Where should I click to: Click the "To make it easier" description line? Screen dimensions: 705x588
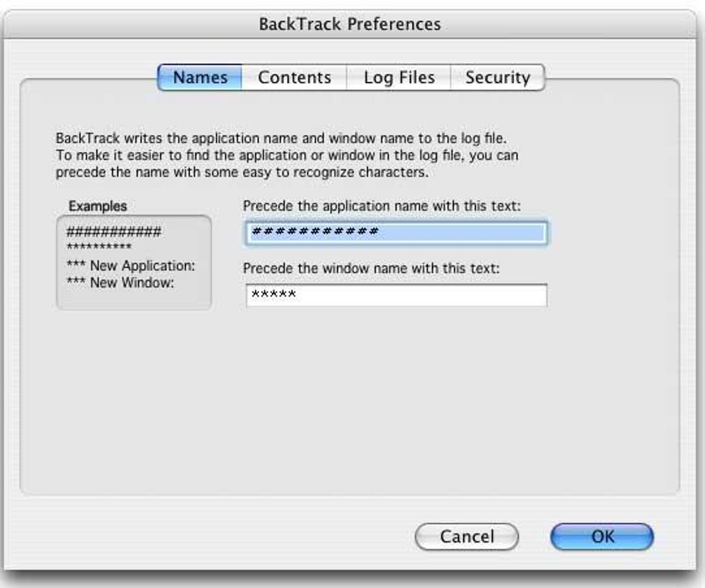(x=287, y=155)
